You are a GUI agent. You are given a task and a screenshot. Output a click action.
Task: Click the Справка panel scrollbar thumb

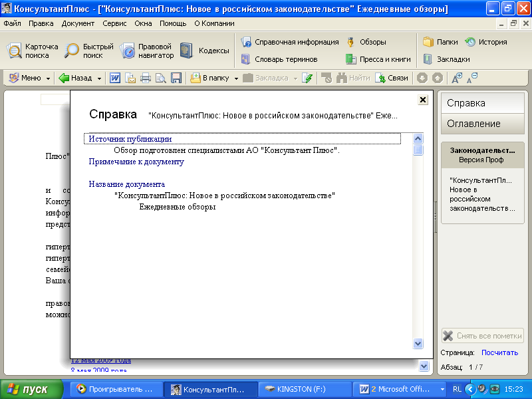point(418,150)
